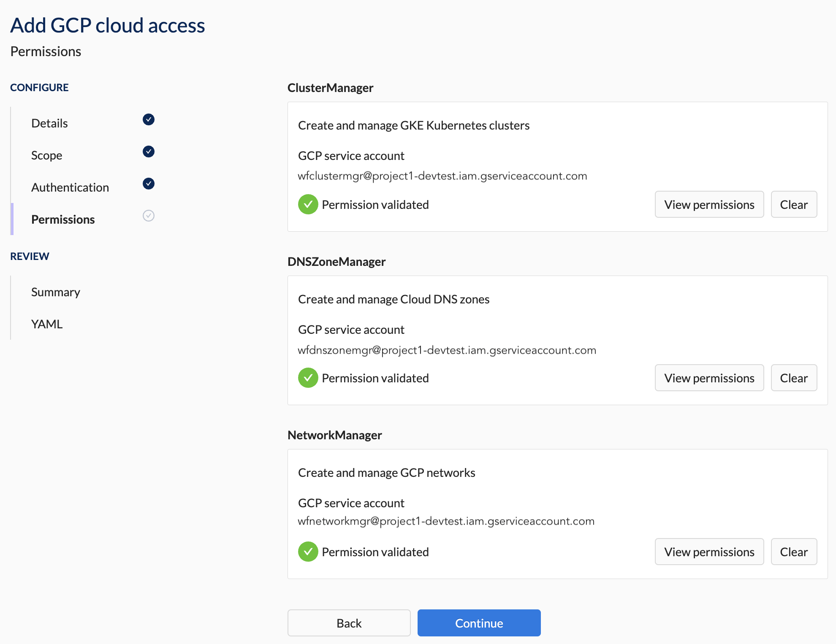Click 'GCP service account' label under ClusterManager
Viewport: 836px width, 644px height.
[351, 156]
